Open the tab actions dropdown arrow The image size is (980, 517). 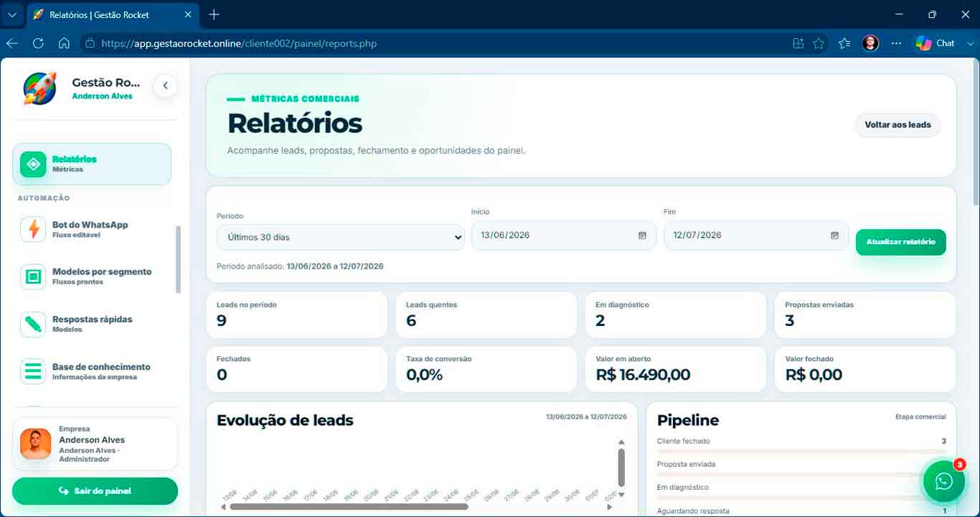tap(11, 14)
